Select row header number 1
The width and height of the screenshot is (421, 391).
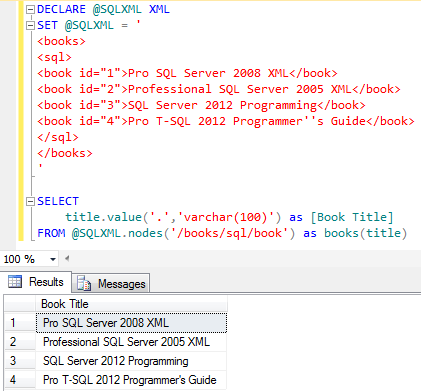click(20, 323)
